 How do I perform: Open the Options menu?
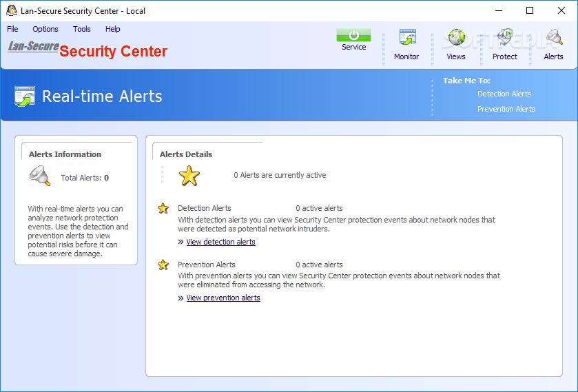pyautogui.click(x=45, y=29)
